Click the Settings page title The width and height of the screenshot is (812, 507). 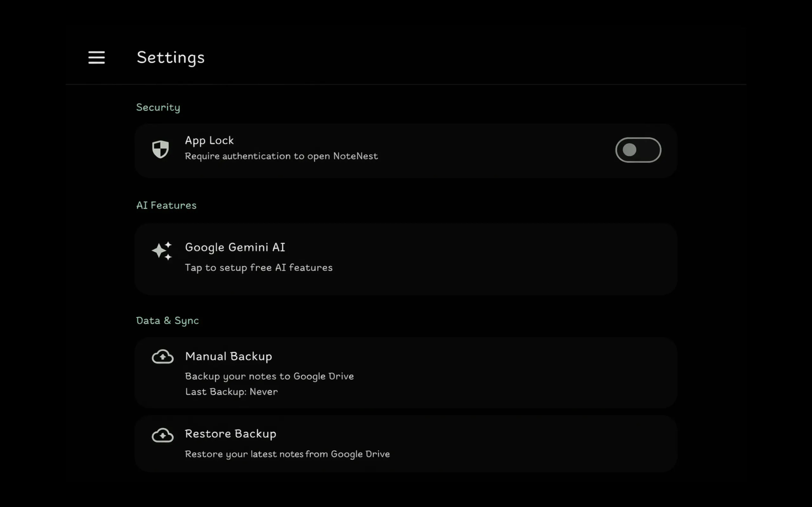170,58
